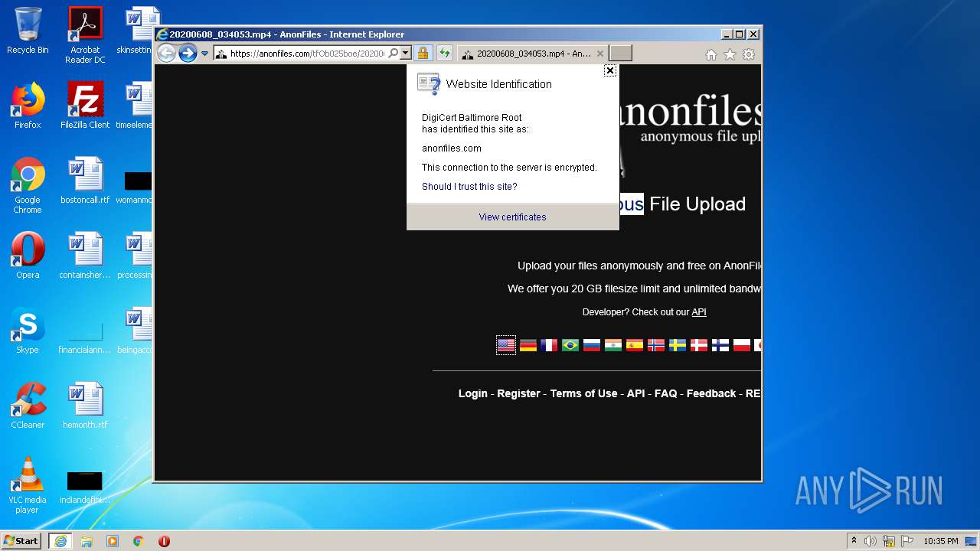This screenshot has width=980, height=551.
Task: Select the Spanish flag language
Action: (635, 346)
